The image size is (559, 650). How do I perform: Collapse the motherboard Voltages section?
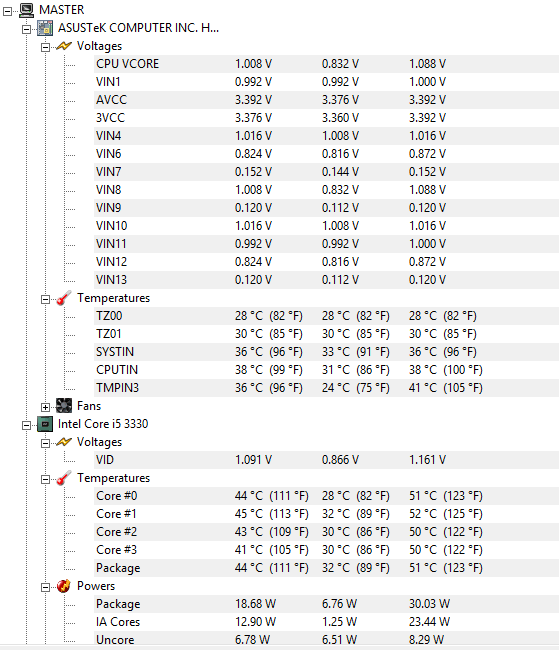click(x=45, y=47)
